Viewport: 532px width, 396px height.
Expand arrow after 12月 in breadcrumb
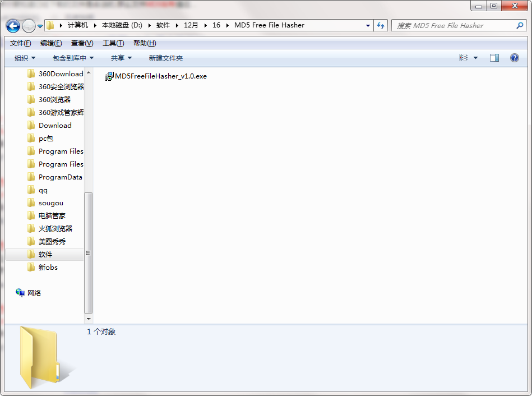click(x=205, y=25)
